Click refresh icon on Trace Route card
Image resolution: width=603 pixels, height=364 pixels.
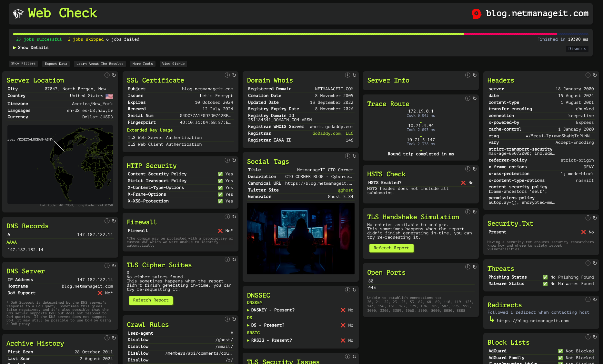point(475,98)
